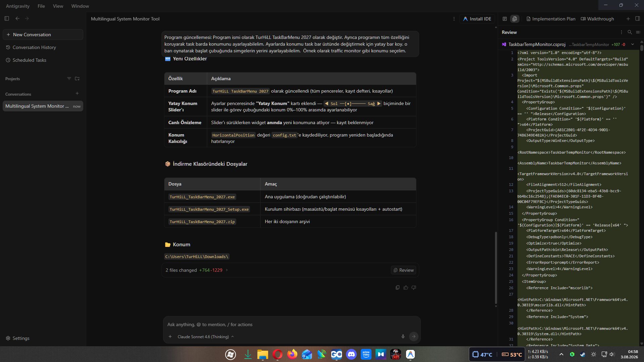The height and width of the screenshot is (362, 644).
Task: Click the Downloads folder path text
Action: tap(197, 257)
